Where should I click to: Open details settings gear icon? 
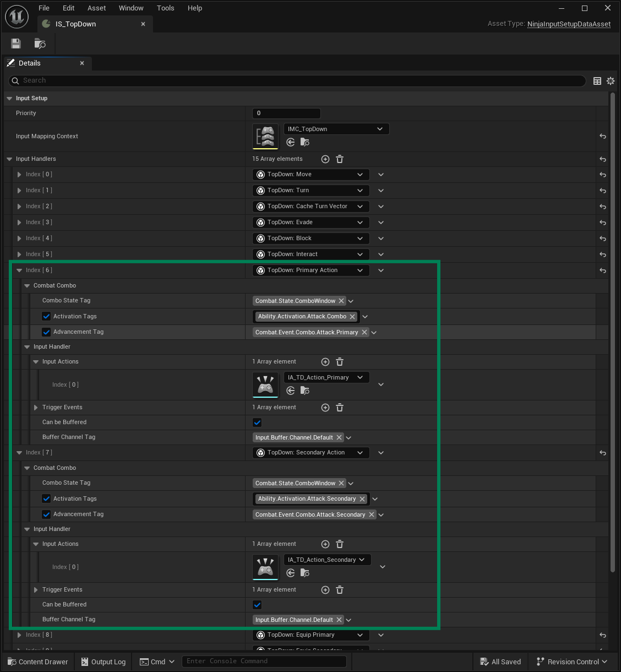[611, 81]
